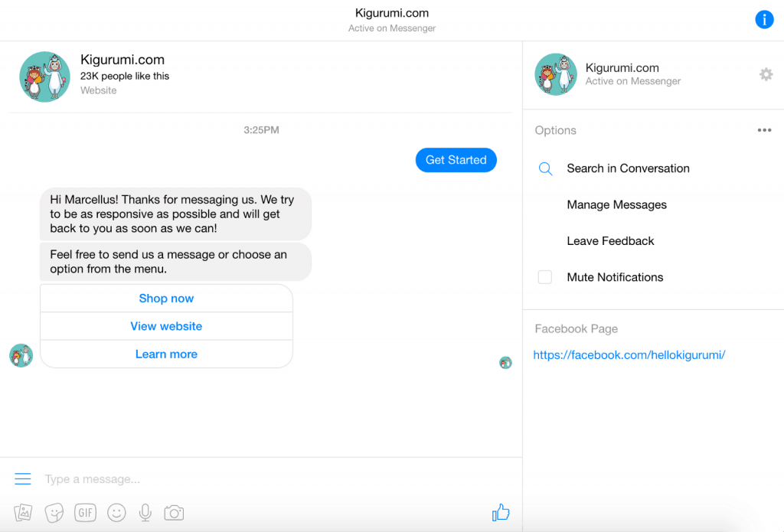Click the Get Started button
Screen dimensions: 784x532
[456, 160]
